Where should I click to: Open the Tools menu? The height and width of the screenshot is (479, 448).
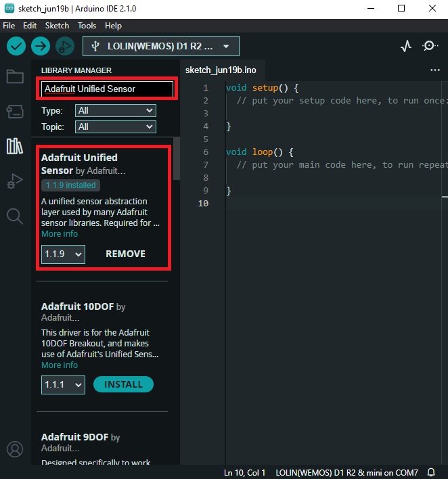(87, 26)
